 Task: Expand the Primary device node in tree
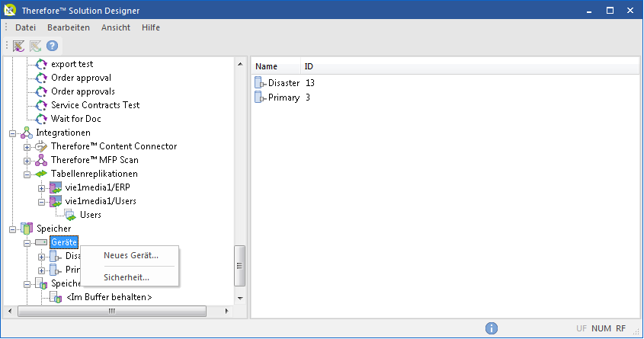[41, 270]
